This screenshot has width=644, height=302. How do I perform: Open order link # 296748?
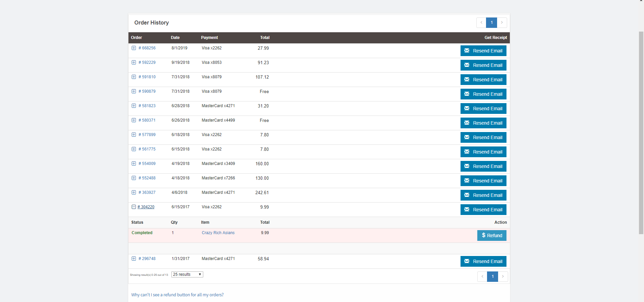(x=147, y=259)
